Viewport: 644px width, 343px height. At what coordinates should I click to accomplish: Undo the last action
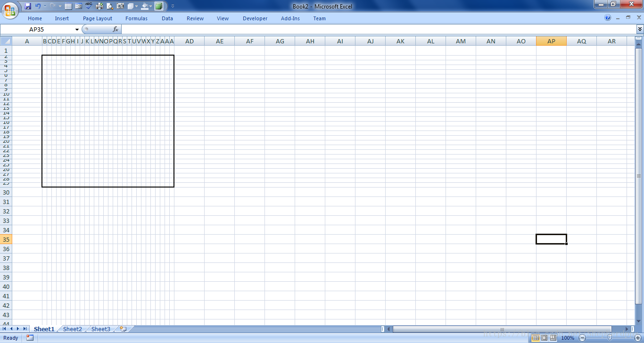(x=38, y=6)
